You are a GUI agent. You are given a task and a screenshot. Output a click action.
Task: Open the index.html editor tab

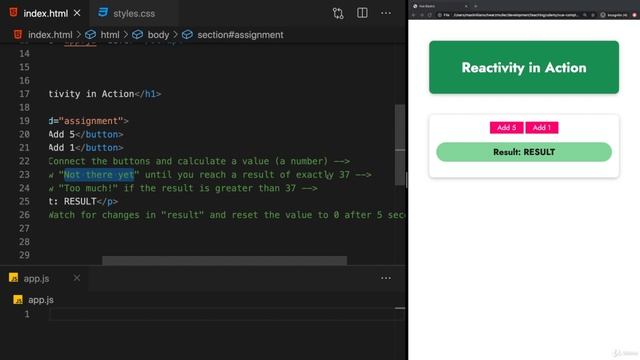pos(46,13)
